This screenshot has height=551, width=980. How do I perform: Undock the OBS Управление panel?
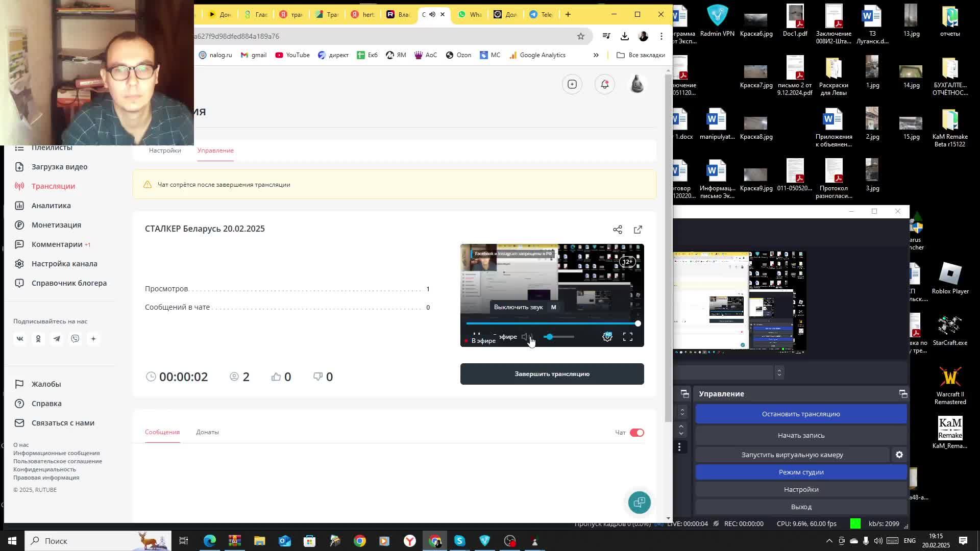click(x=903, y=394)
